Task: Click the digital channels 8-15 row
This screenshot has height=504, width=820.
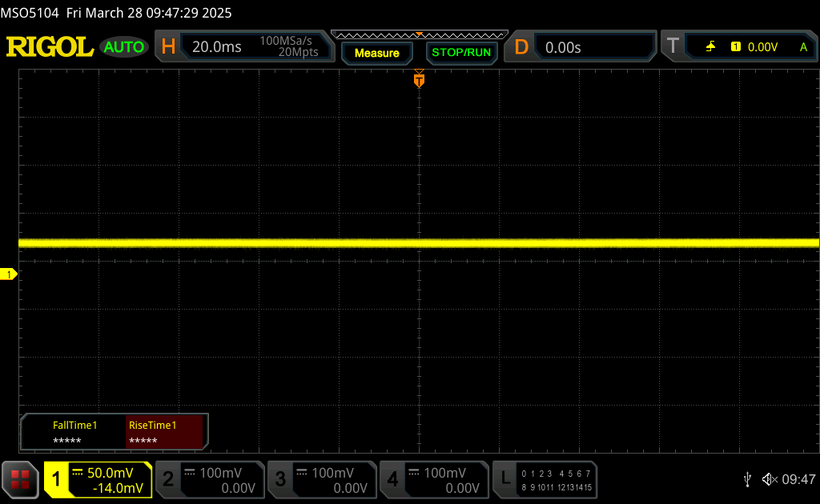Action: click(x=556, y=487)
